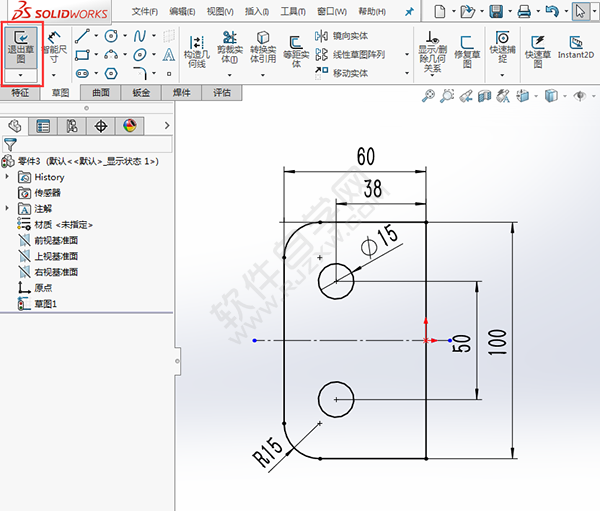The height and width of the screenshot is (511, 600).
Task: Select the Polygon sketch tool
Action: (111, 73)
